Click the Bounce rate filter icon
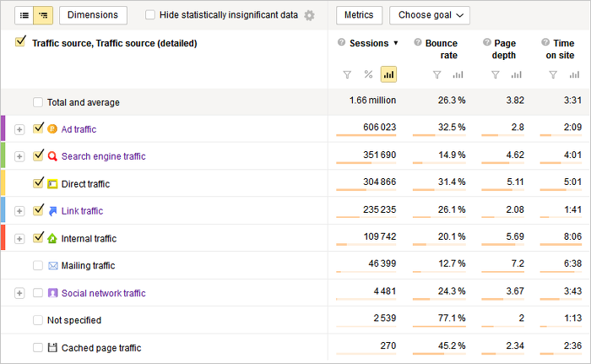 pos(436,75)
